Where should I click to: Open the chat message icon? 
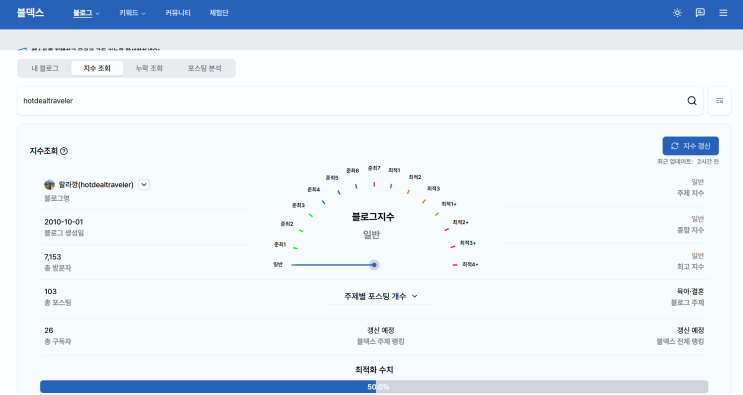(x=700, y=13)
